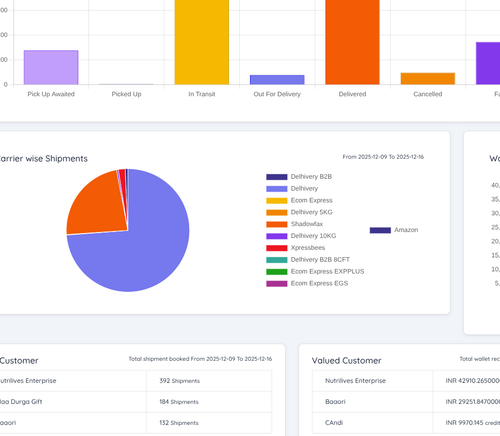The image size is (500, 436).
Task: Click CAndi in Valued Customer table
Action: [334, 423]
